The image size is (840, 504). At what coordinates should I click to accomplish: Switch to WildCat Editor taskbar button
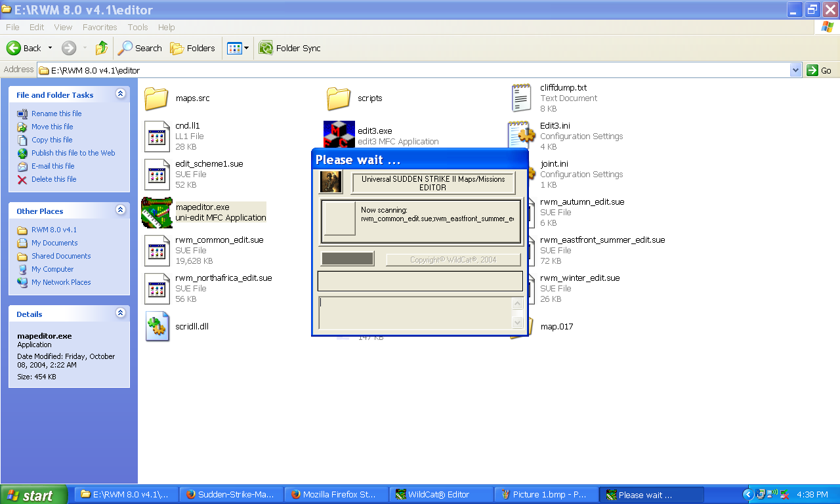(x=442, y=495)
